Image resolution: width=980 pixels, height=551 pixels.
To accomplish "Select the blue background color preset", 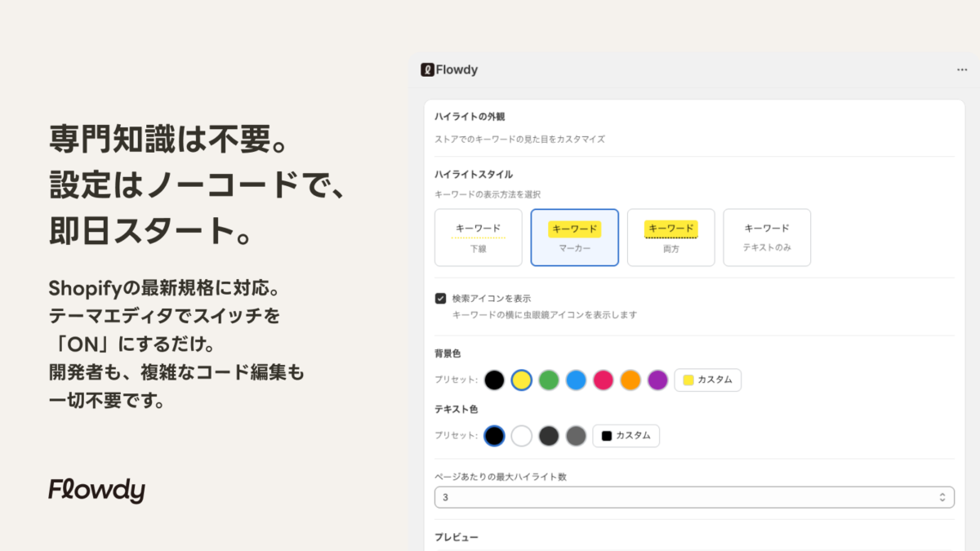I will [x=577, y=380].
